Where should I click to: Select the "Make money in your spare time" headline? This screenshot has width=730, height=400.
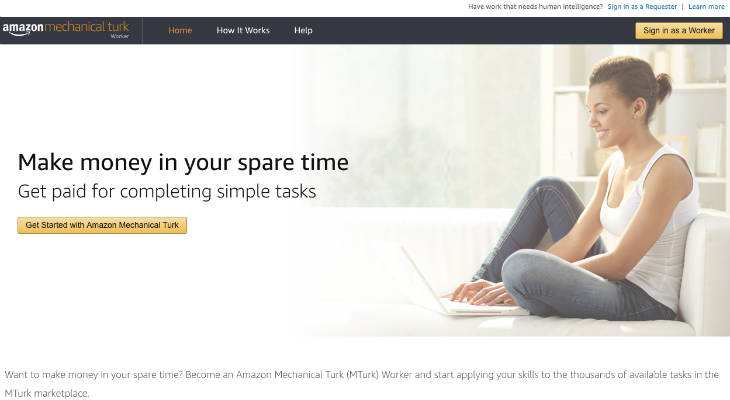[183, 163]
